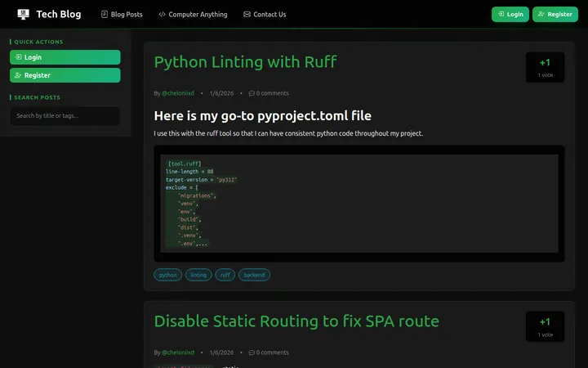The width and height of the screenshot is (588, 368).
Task: Click the sign-in icon in sidebar Login button
Action: click(18, 57)
